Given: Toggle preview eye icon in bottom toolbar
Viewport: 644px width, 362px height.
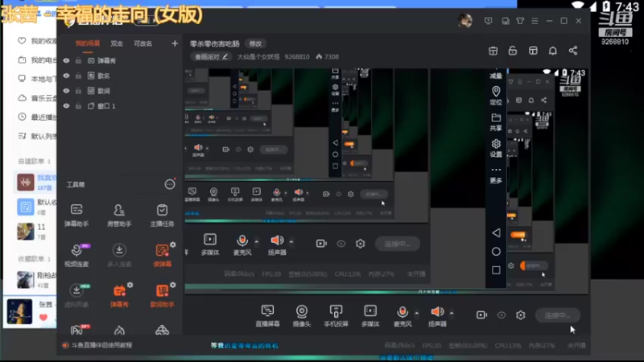Looking at the screenshot, I should coord(502,315).
